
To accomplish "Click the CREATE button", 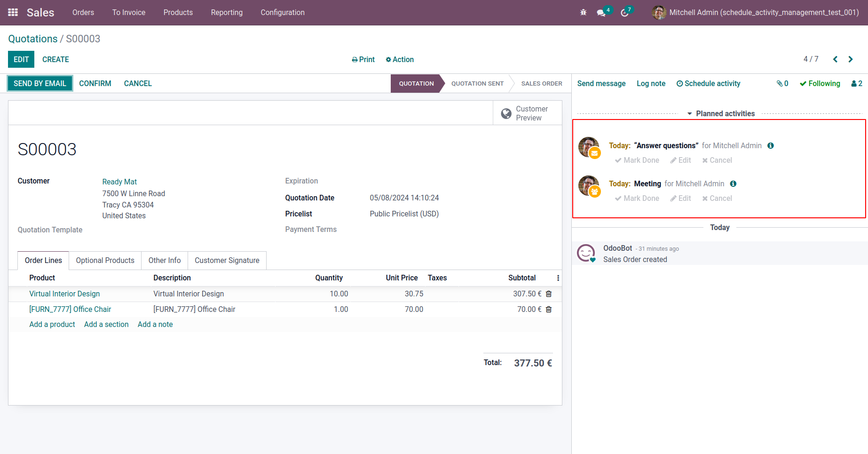I will coord(55,59).
